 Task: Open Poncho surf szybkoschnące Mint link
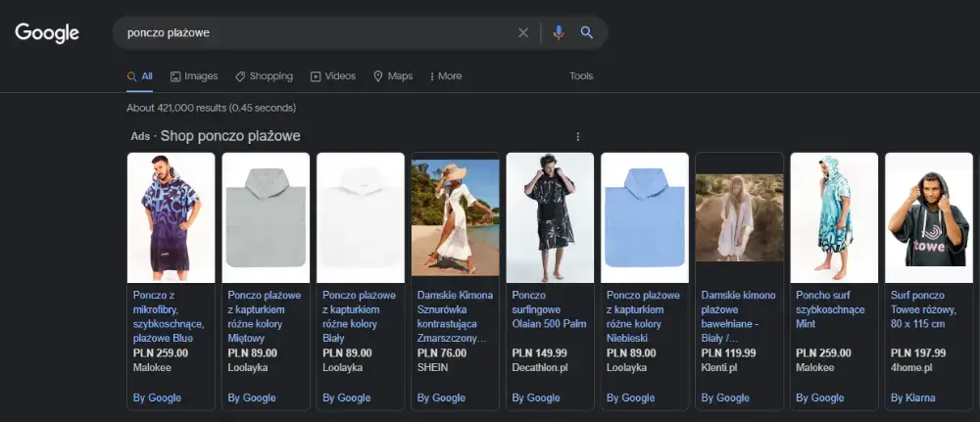(x=831, y=309)
